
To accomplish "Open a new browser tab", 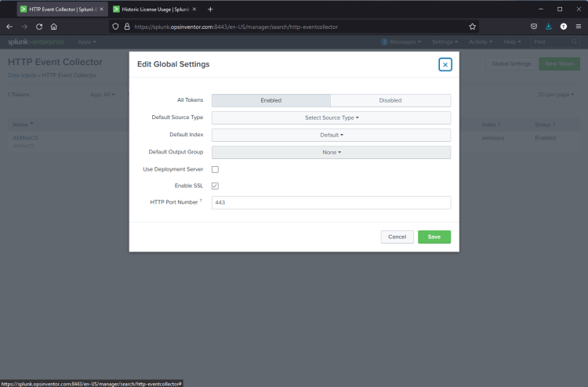I will [210, 9].
